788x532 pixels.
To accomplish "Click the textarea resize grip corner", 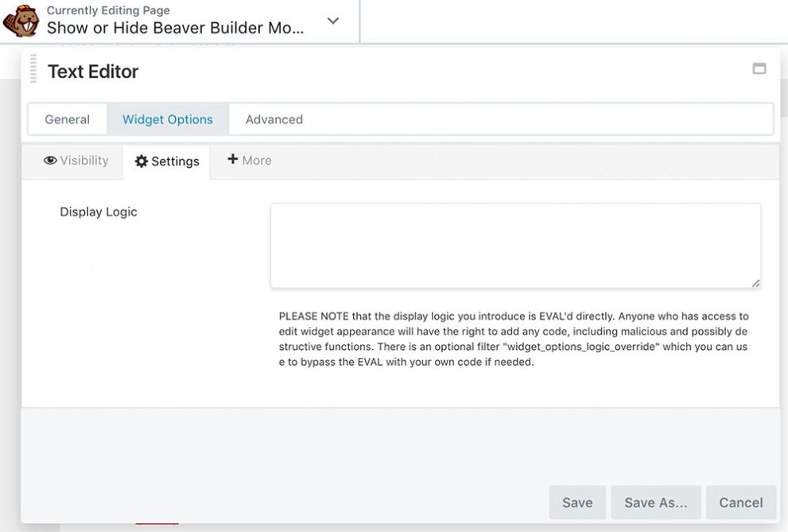I will pyautogui.click(x=755, y=283).
